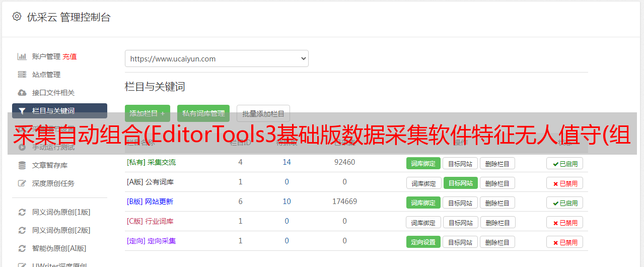Click the [C版] 行业词库 column name

click(150, 221)
